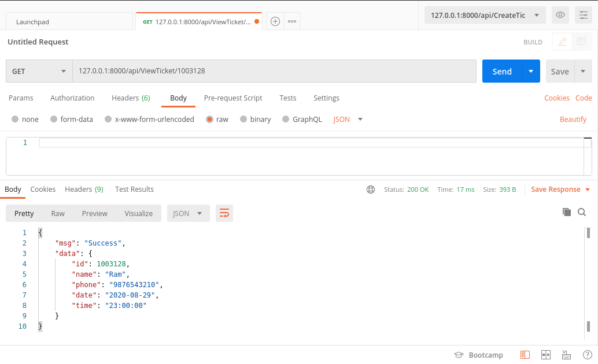The height and width of the screenshot is (364, 598).
Task: Switch to response Headers (9) tab
Action: (x=84, y=189)
